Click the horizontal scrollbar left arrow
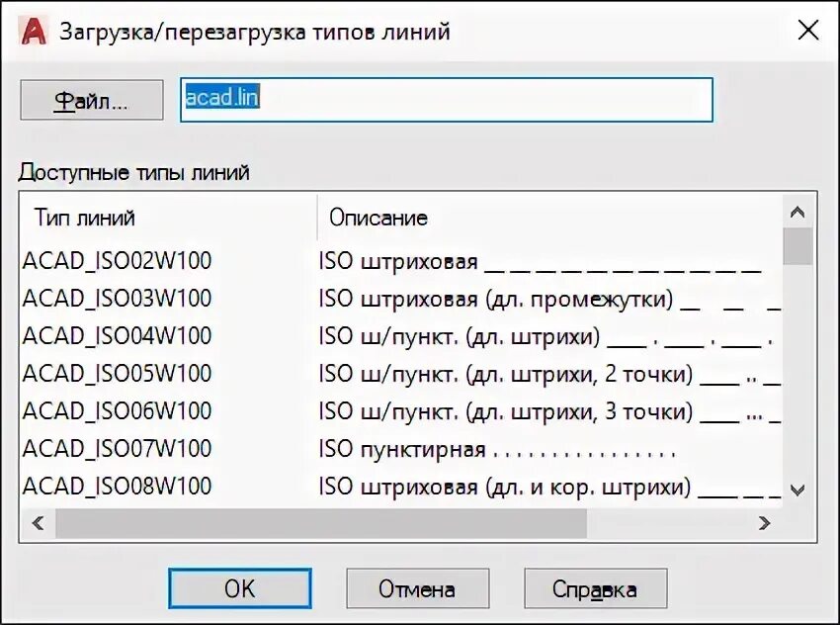Image resolution: width=840 pixels, height=625 pixels. pos(39,523)
